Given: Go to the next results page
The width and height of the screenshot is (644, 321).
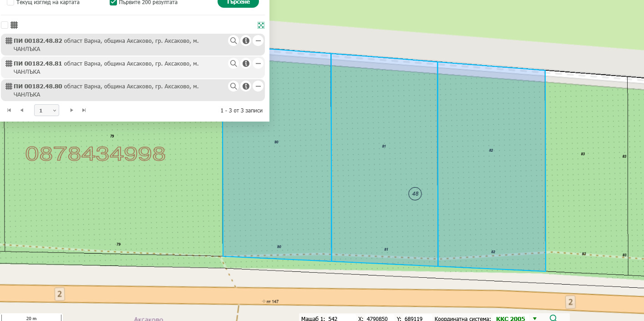Looking at the screenshot, I should pyautogui.click(x=71, y=110).
